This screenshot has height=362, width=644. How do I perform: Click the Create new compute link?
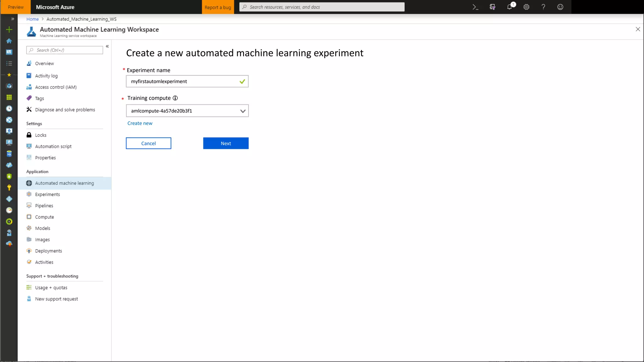140,123
